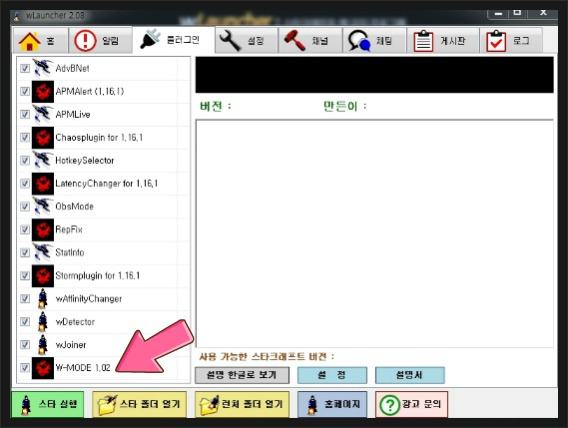The width and height of the screenshot is (568, 428).
Task: Uncheck the APMAlert (1.16.1) checkbox
Action: (25, 91)
